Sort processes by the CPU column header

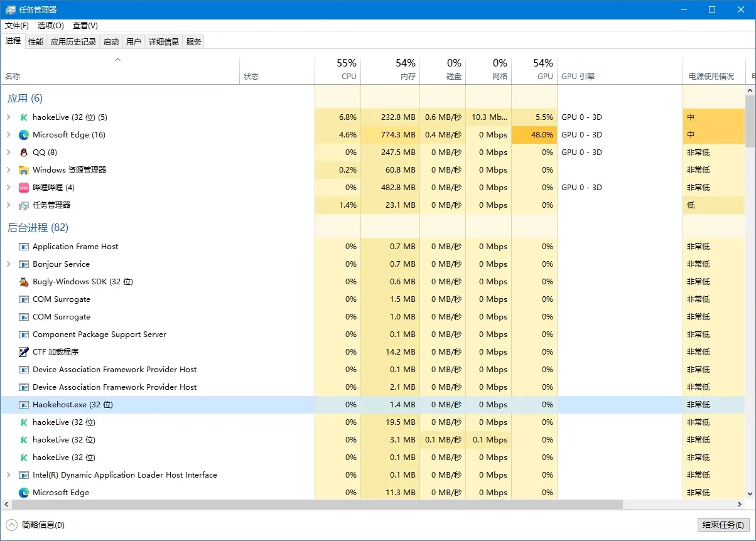point(338,70)
